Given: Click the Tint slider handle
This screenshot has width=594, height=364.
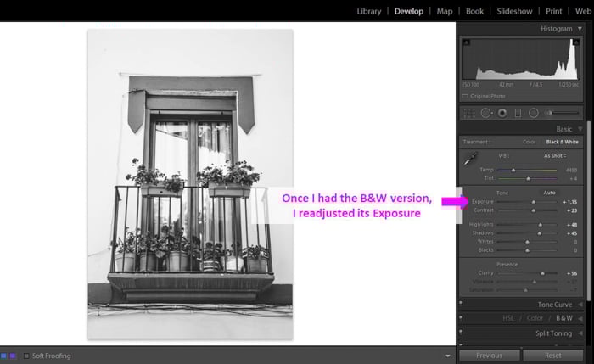Looking at the screenshot, I should pos(528,178).
